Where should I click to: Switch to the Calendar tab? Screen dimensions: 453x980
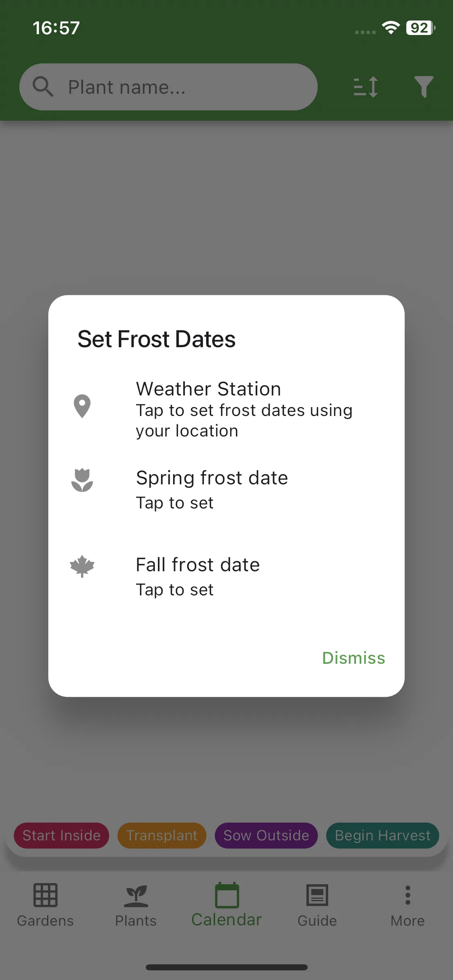pos(227,905)
